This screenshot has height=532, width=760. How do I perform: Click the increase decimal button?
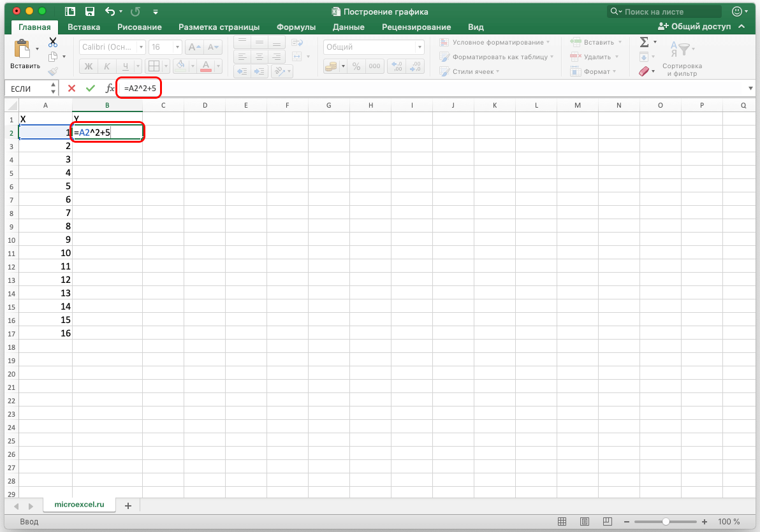point(397,66)
